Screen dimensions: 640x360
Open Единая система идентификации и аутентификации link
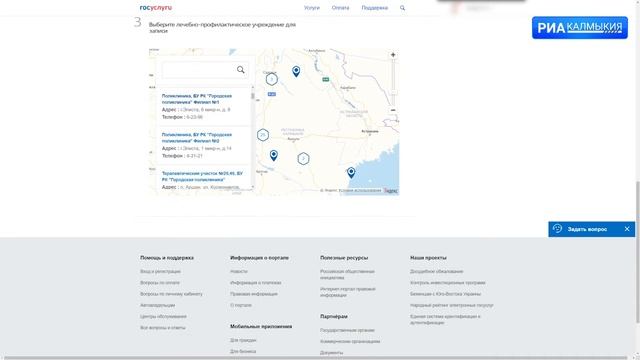tap(445, 320)
